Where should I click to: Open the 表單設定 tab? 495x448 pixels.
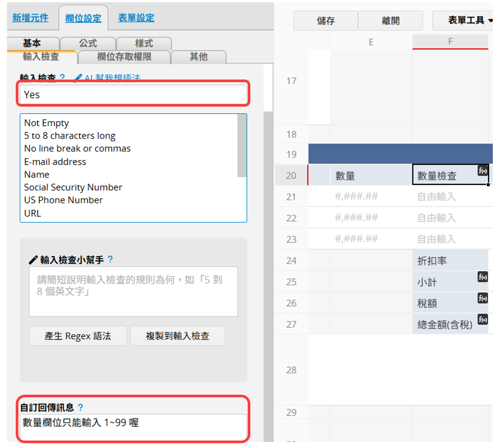tap(136, 18)
